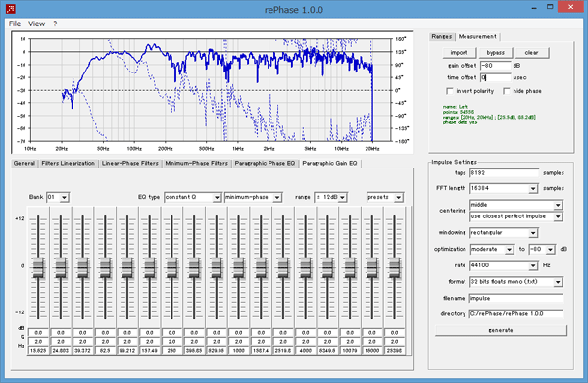Click the 62.5 Hz band gain slider

click(105, 267)
